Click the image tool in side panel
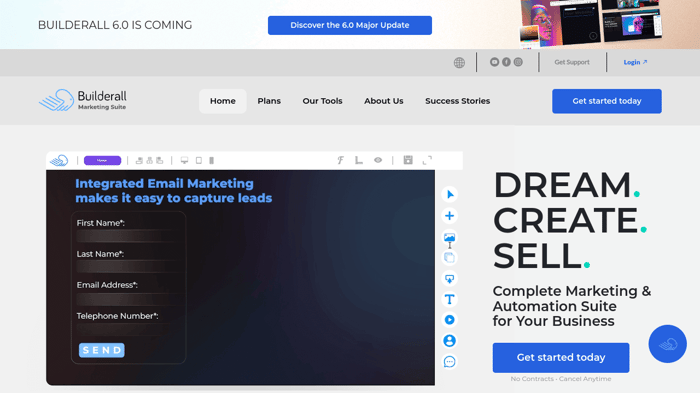This screenshot has width=700, height=393. pyautogui.click(x=450, y=237)
